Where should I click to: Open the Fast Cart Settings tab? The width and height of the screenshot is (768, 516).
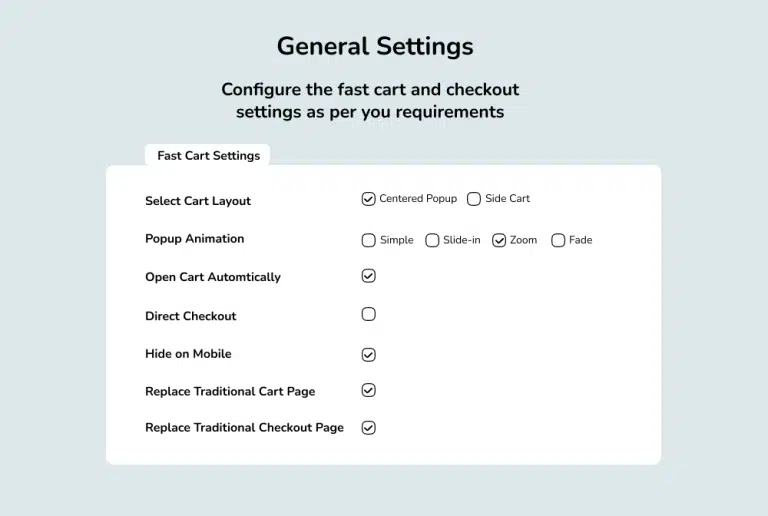208,156
